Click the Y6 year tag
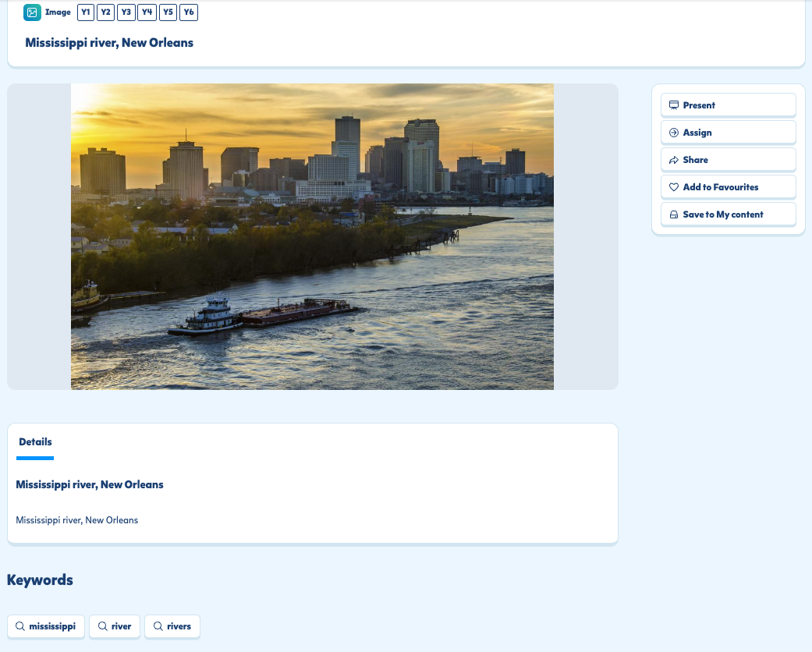The height and width of the screenshot is (652, 812). (189, 12)
